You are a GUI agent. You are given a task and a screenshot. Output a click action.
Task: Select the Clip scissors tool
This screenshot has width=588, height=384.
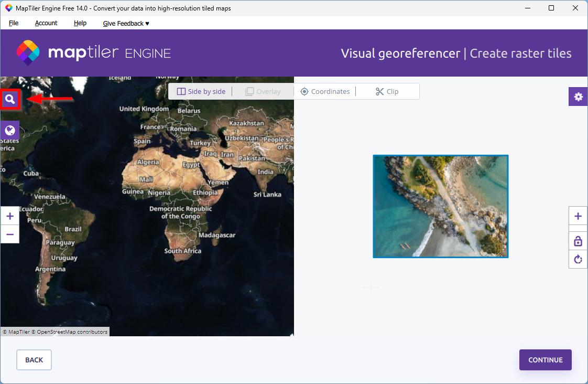pos(387,92)
